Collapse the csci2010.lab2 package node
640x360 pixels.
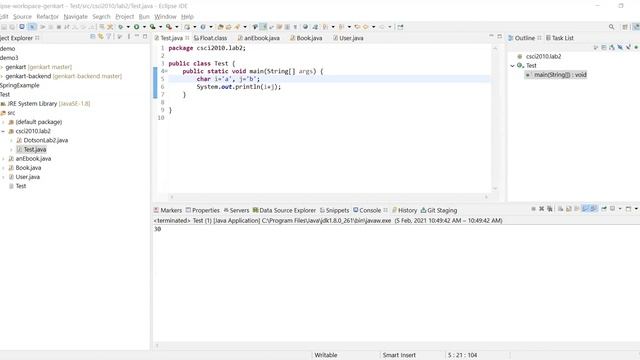(x=3, y=131)
